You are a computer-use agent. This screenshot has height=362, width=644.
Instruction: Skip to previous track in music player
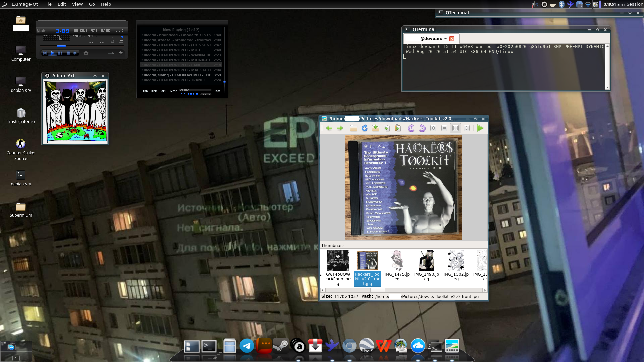45,53
